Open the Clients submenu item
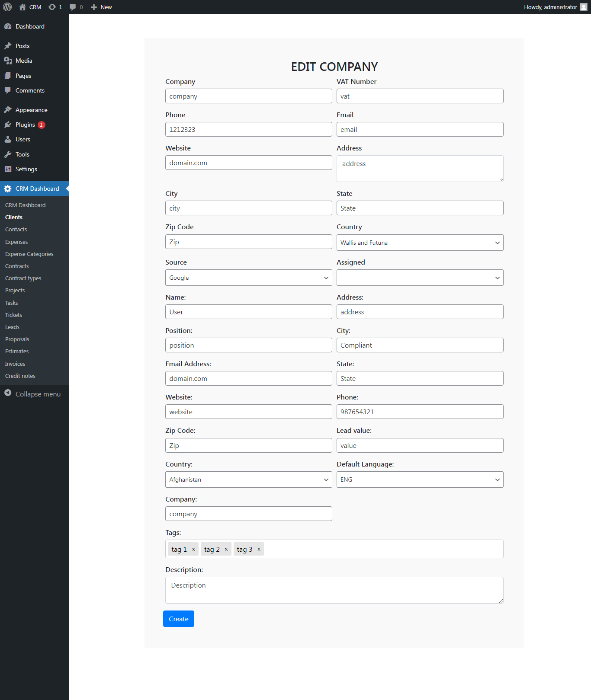The image size is (591, 700). coord(14,217)
